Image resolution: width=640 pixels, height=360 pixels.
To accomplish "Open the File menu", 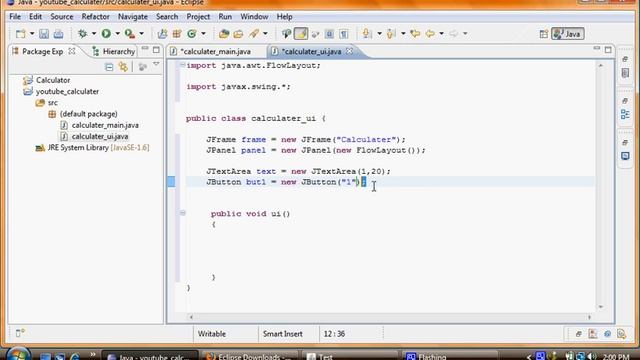I will coord(15,17).
